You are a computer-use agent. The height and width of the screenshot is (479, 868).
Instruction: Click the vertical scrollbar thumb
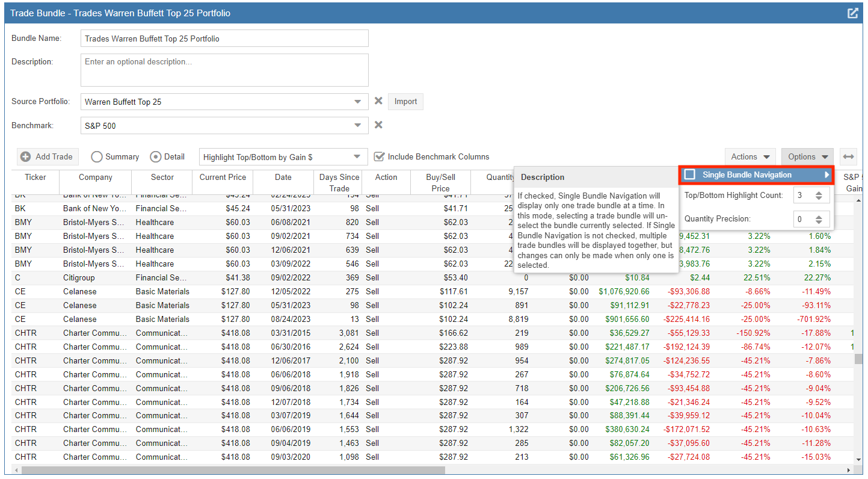click(858, 359)
